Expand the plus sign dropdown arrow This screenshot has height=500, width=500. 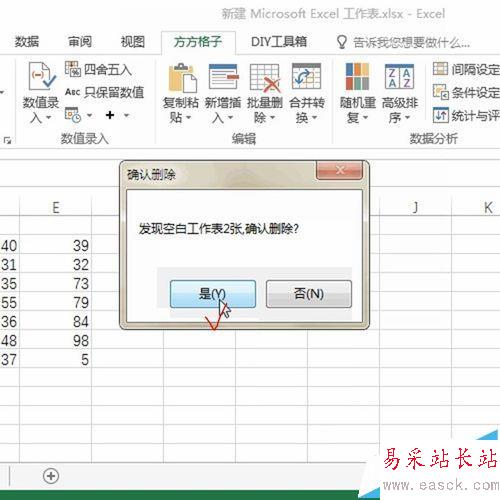126,116
